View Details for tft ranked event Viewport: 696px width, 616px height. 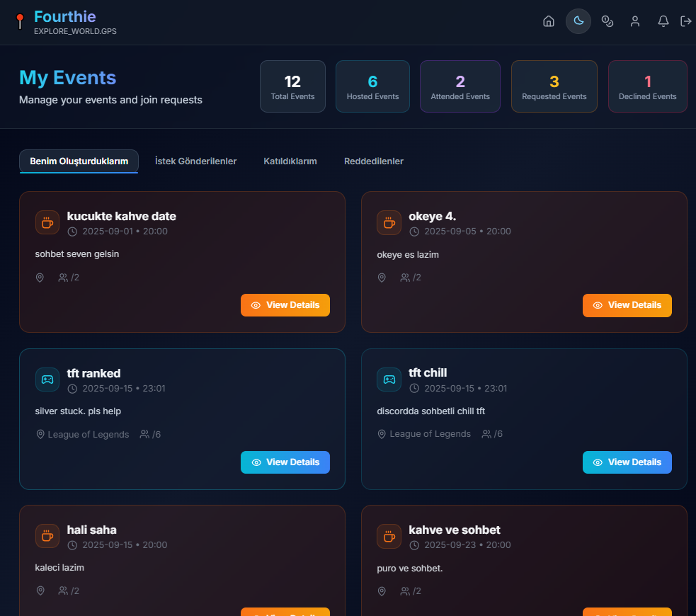[x=285, y=462]
